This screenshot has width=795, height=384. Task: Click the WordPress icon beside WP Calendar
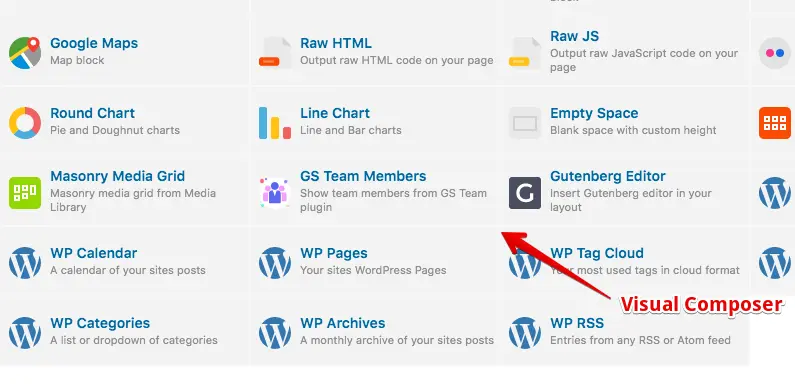coord(25,263)
